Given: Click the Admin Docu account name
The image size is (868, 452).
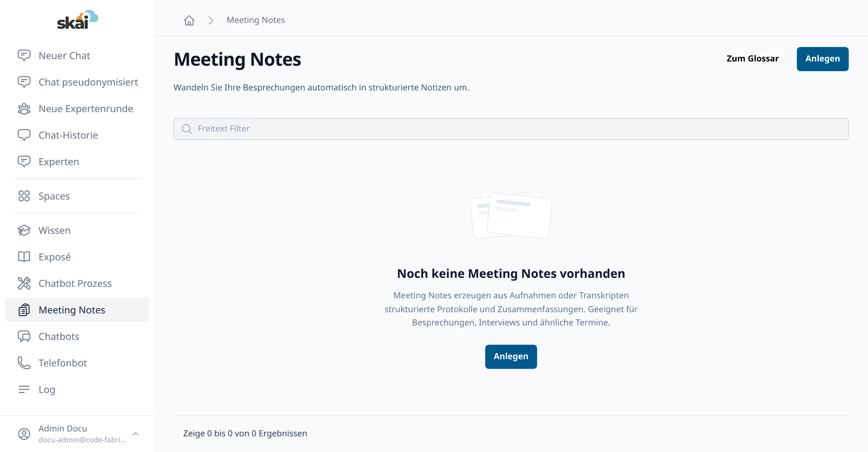Looking at the screenshot, I should 63,428.
